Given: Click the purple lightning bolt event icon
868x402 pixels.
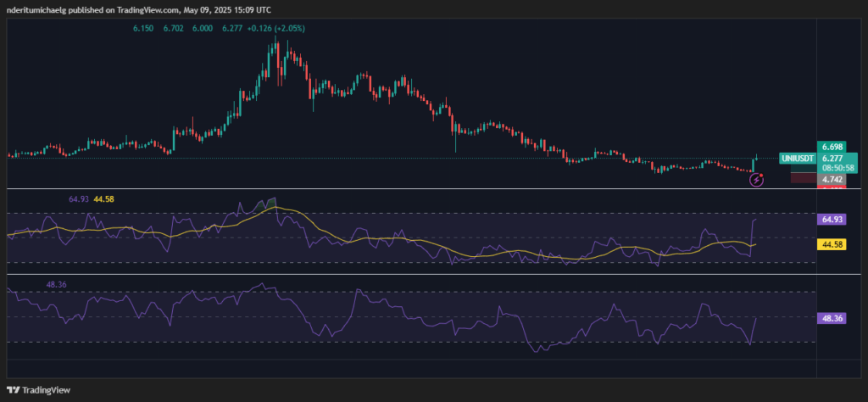Looking at the screenshot, I should [x=756, y=180].
